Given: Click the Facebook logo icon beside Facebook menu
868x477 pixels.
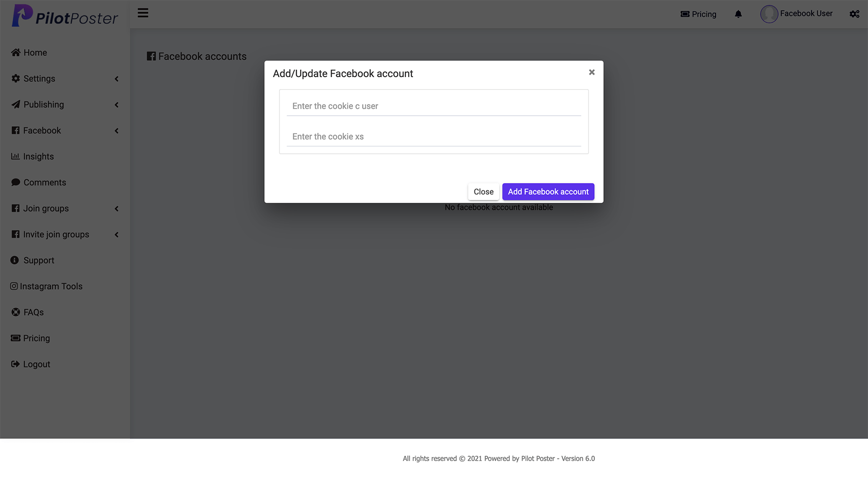Looking at the screenshot, I should click(x=15, y=130).
